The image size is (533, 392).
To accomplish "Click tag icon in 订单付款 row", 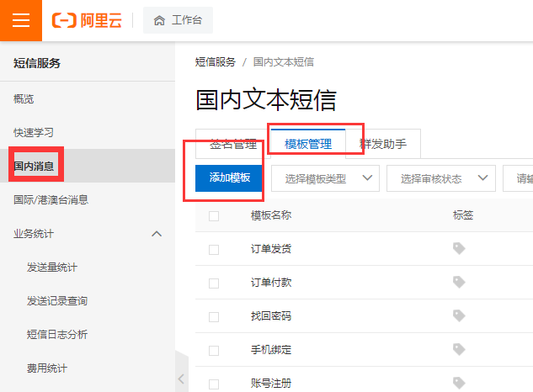I will coord(459,282).
